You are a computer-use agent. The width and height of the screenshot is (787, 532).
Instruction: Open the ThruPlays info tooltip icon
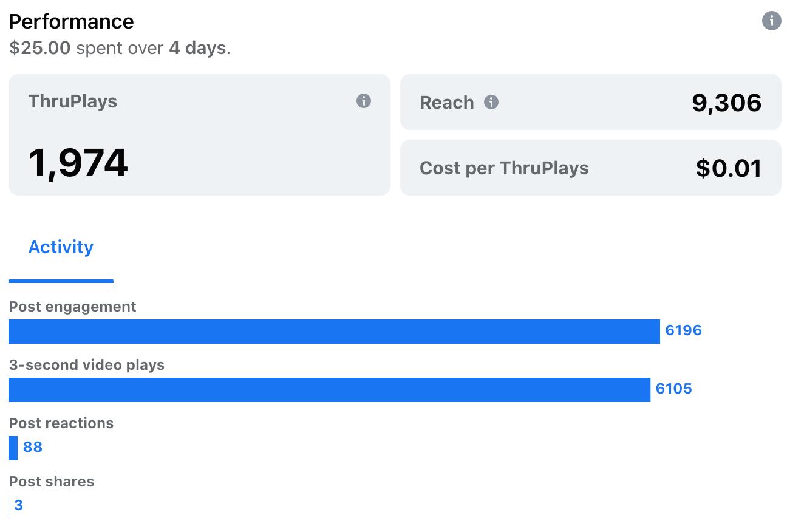coord(363,101)
